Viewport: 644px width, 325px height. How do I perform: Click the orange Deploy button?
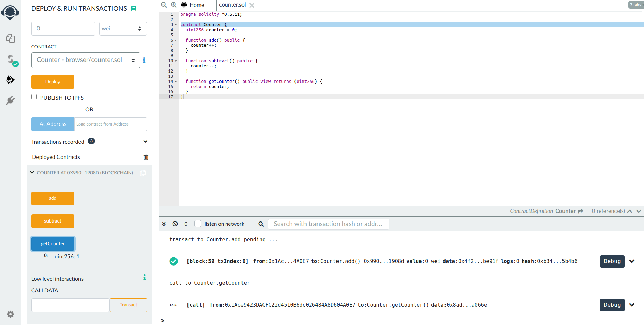(53, 82)
